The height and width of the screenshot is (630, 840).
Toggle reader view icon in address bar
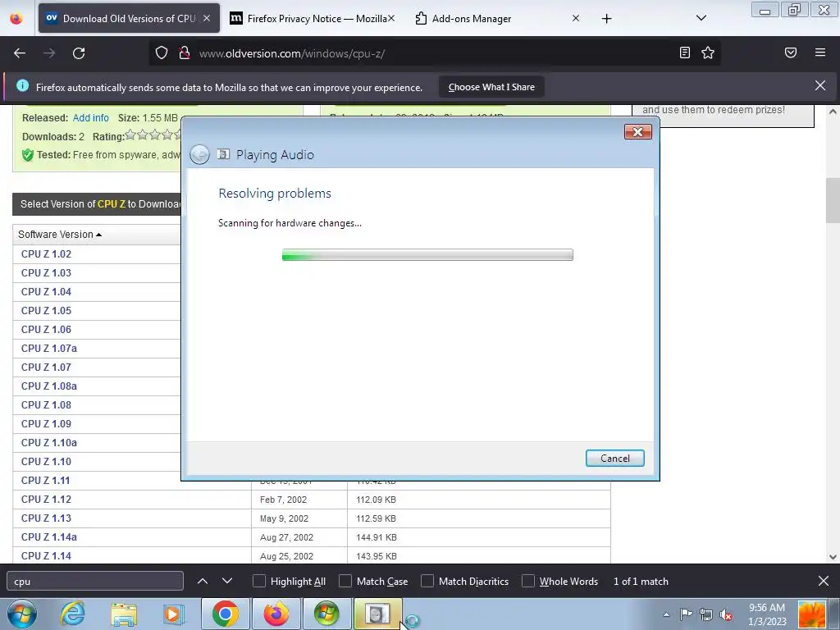point(685,52)
